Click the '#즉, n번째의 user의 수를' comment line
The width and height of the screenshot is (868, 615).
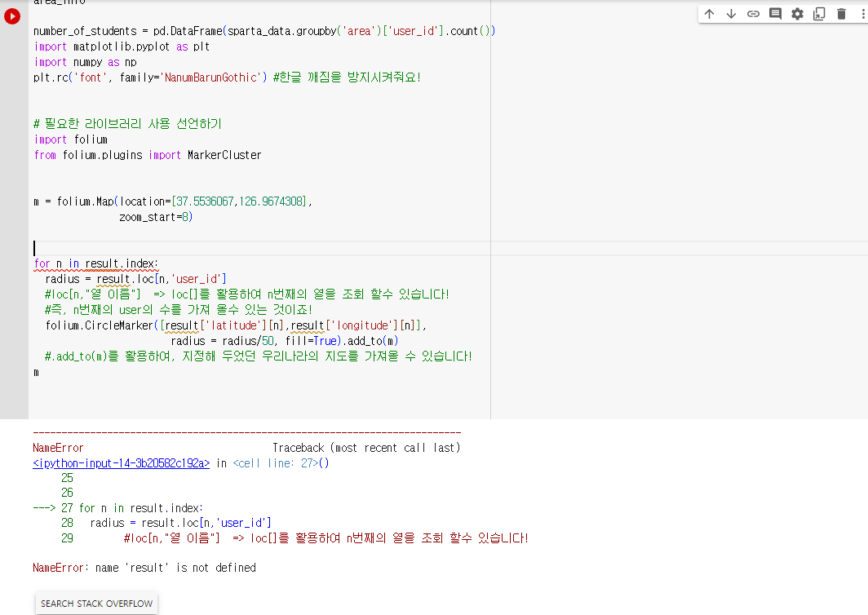pos(179,310)
